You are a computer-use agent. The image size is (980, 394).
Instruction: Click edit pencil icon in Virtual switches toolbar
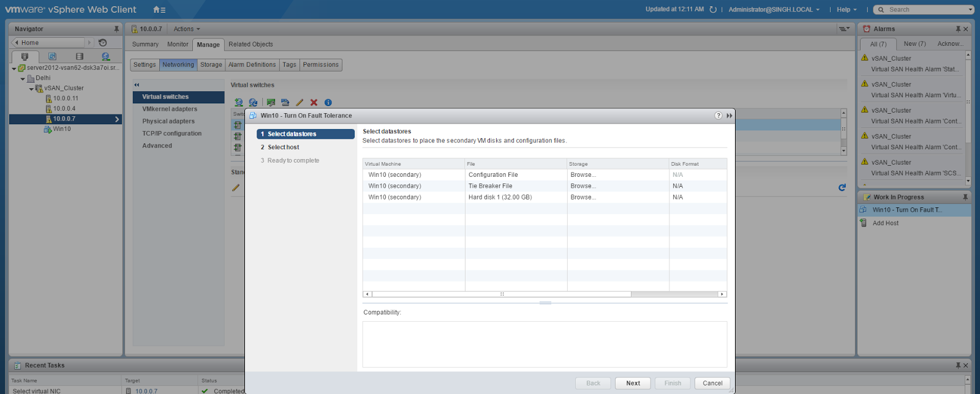(x=300, y=103)
